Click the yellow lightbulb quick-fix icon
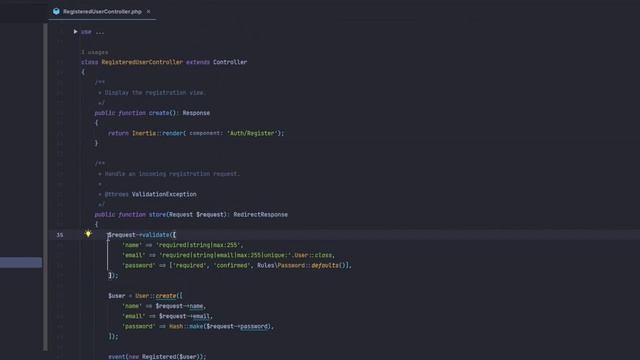Screen dimensions: 640x360 coord(88,234)
